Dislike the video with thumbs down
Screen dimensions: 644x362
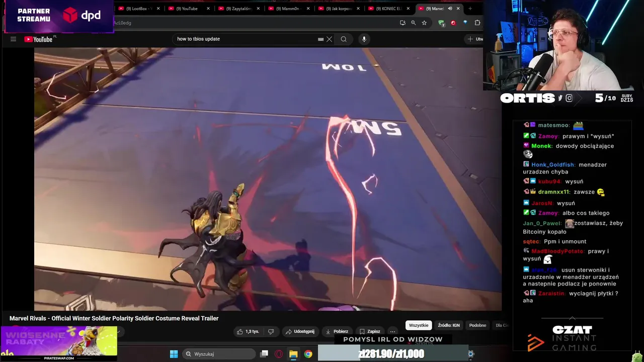click(271, 331)
